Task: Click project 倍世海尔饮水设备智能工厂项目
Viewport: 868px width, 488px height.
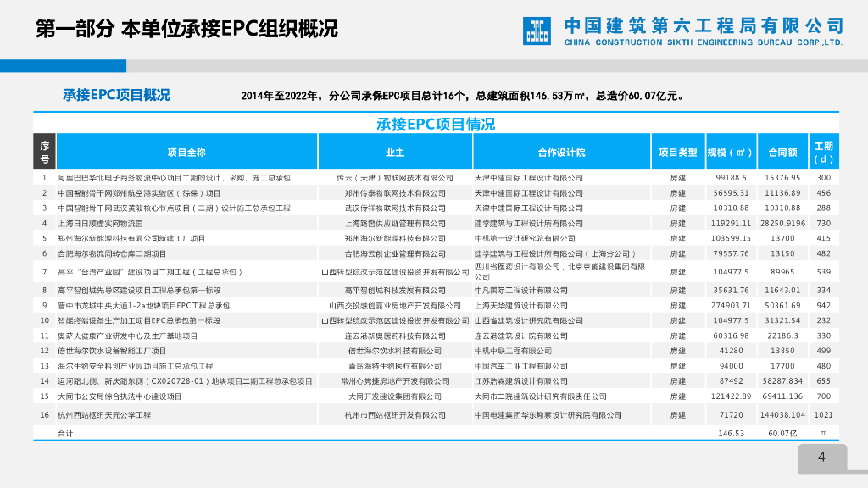Action: [112, 351]
